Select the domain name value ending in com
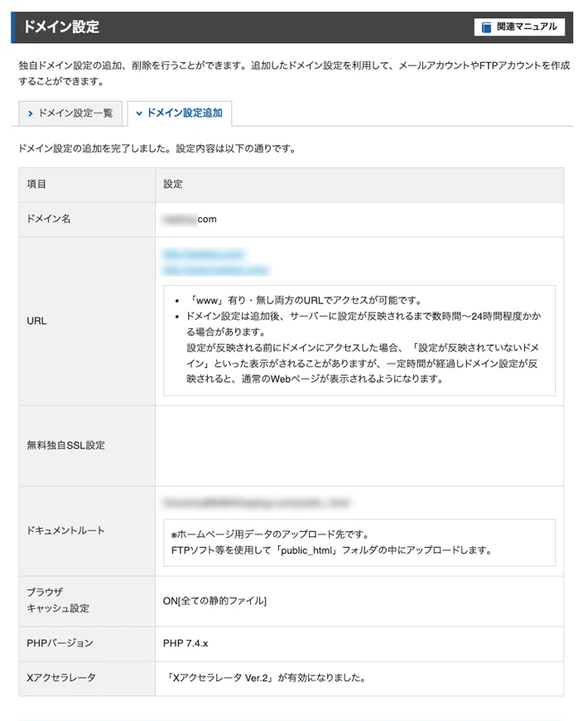Viewport: 588px width, 721px height. click(190, 220)
